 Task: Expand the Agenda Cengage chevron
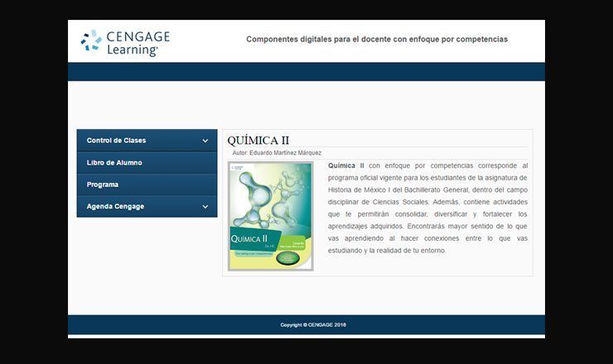pyautogui.click(x=205, y=207)
